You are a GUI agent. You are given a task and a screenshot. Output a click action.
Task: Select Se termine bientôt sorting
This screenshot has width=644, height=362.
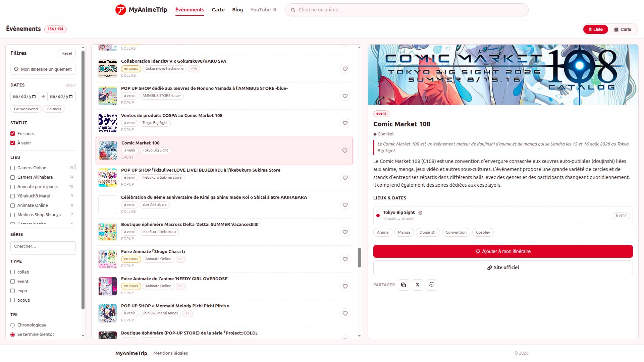click(x=13, y=335)
